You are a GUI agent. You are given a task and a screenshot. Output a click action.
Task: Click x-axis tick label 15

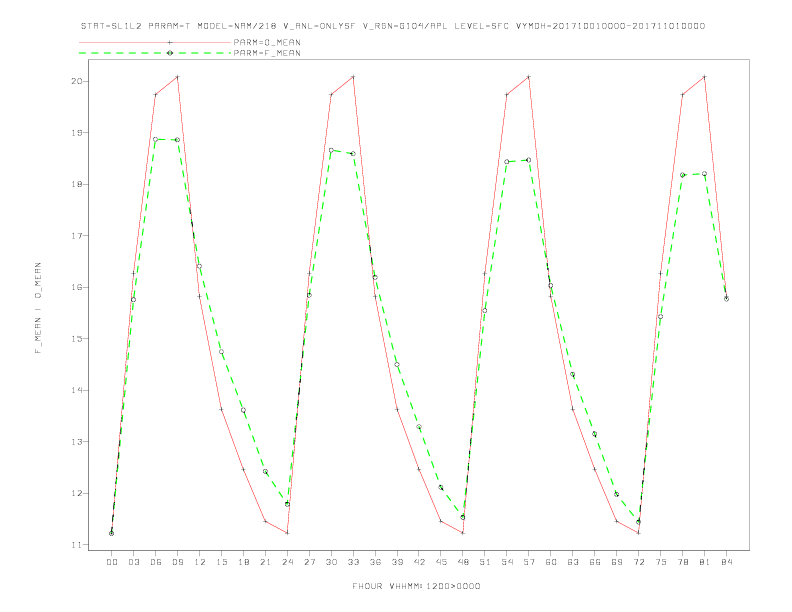[x=221, y=562]
